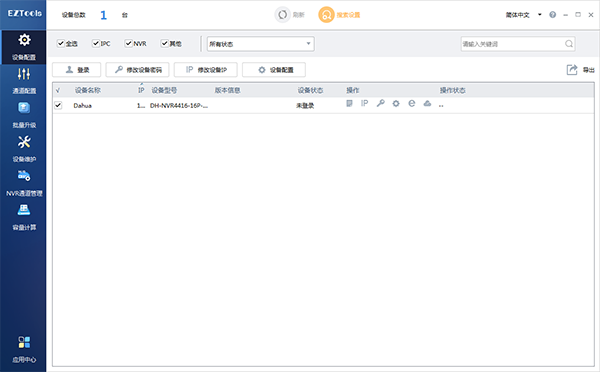Click the 修改设备IP button
This screenshot has width=600, height=372.
pos(205,70)
